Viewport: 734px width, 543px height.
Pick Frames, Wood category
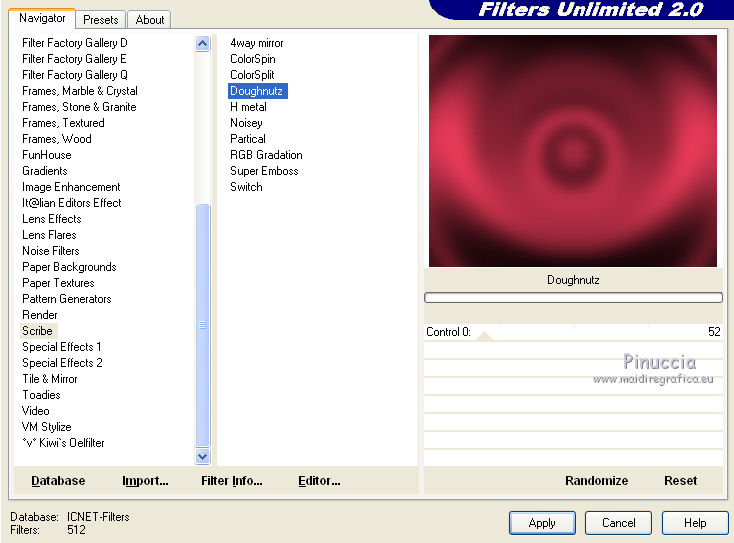tap(57, 139)
